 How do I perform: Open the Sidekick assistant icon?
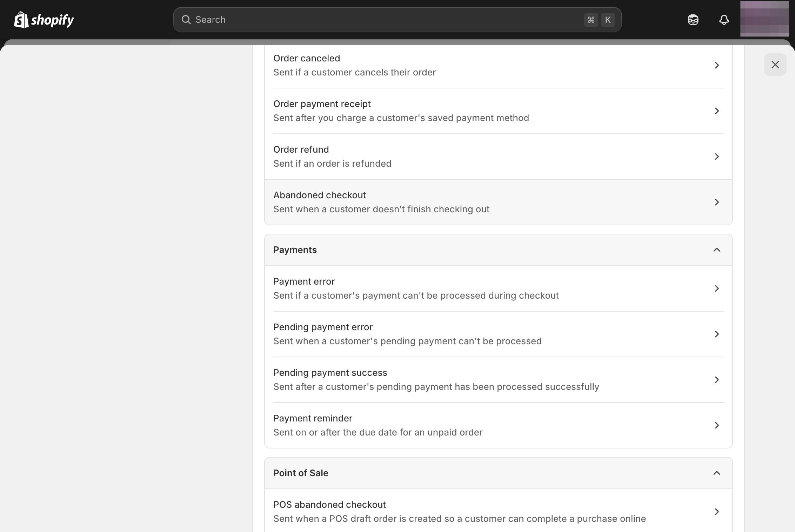point(693,20)
